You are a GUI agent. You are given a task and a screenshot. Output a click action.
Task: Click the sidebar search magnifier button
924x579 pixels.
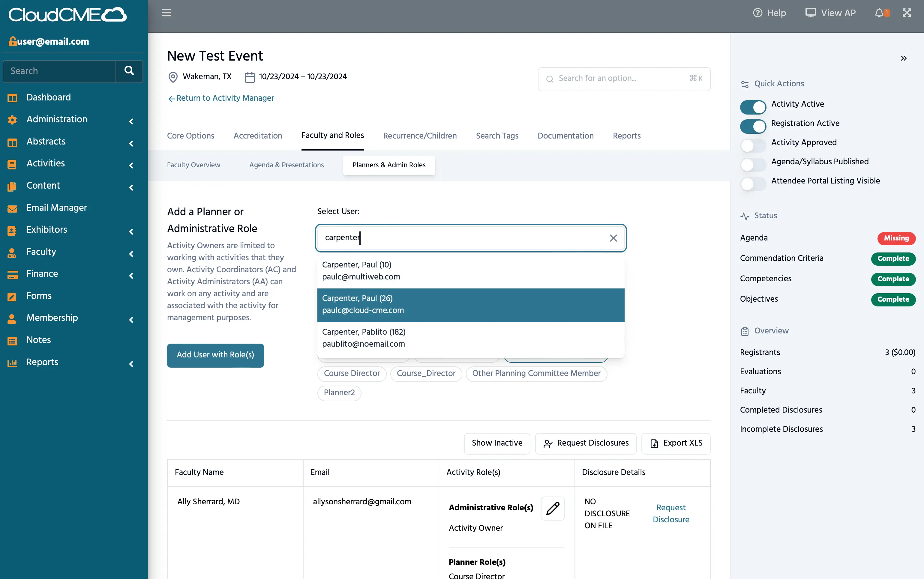[129, 71]
